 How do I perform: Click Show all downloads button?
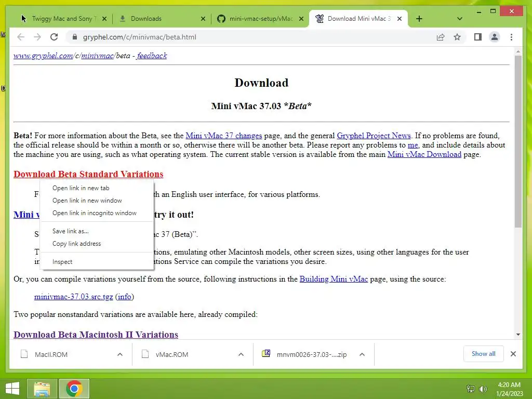[x=483, y=354]
